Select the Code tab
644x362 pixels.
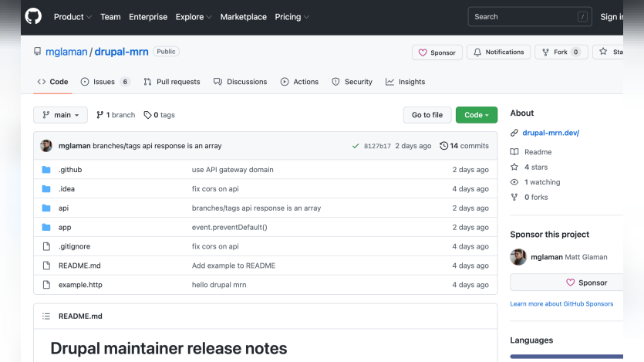52,82
